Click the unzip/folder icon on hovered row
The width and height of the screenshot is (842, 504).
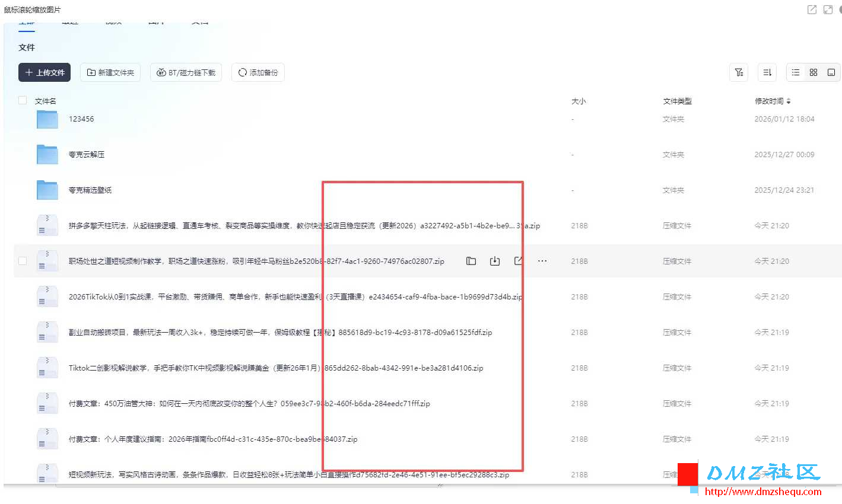point(471,261)
